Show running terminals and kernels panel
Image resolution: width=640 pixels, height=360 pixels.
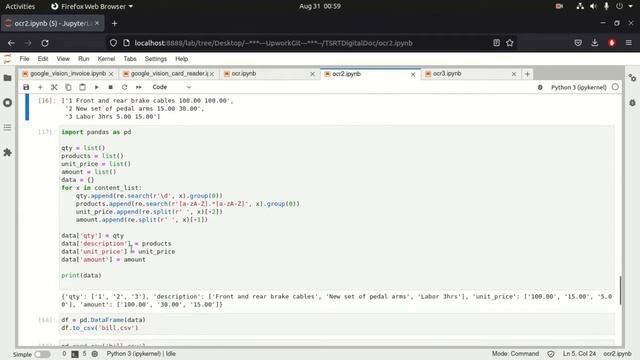pos(7,102)
